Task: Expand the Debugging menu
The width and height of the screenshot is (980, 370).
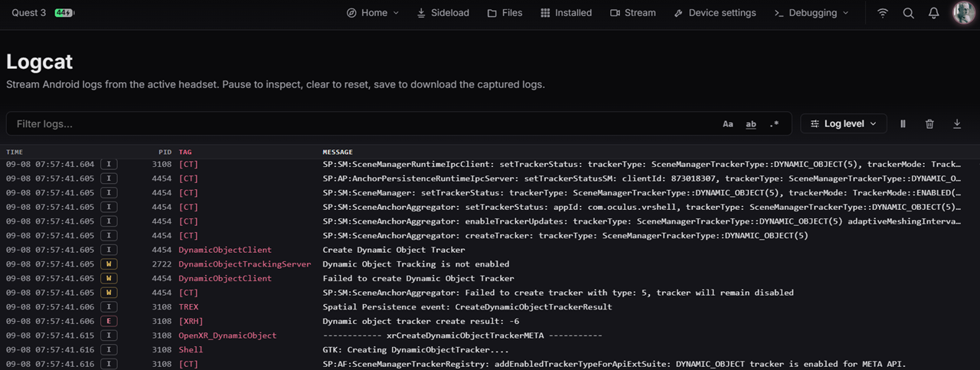Action: (x=812, y=13)
